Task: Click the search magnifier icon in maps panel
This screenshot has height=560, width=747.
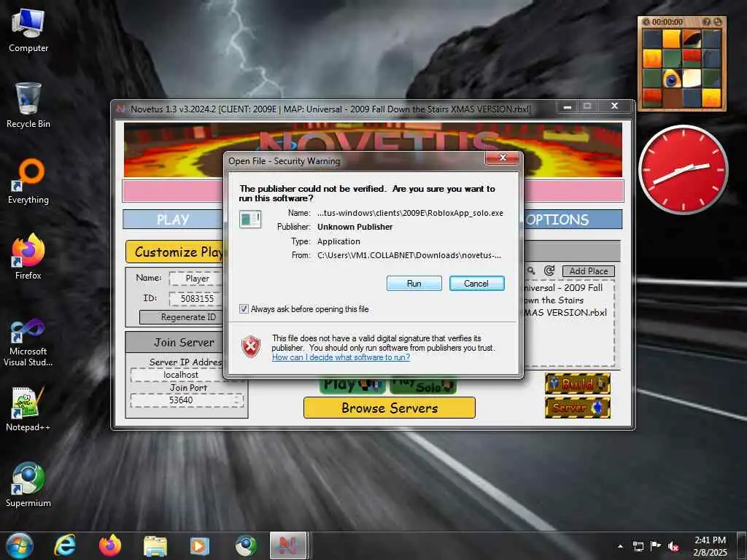Action: coord(531,271)
